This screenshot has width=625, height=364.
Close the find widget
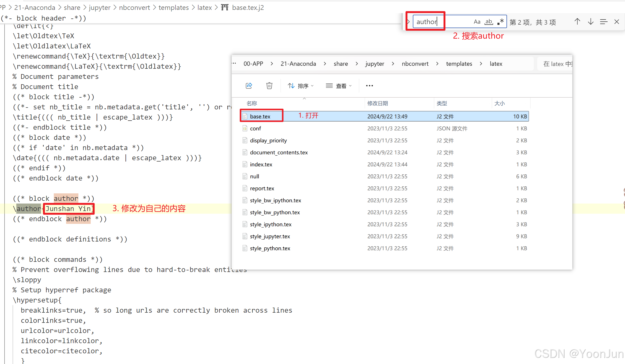(x=617, y=22)
